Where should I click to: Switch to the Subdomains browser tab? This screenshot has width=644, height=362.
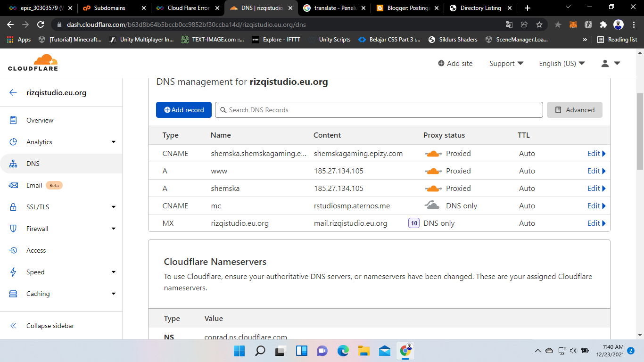pos(114,8)
